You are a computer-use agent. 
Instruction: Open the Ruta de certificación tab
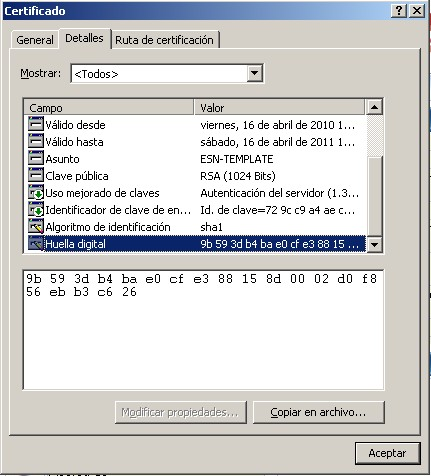tap(164, 40)
